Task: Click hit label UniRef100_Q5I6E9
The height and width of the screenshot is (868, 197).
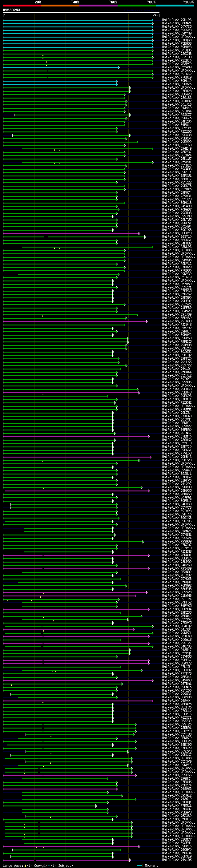Action: (177, 277)
